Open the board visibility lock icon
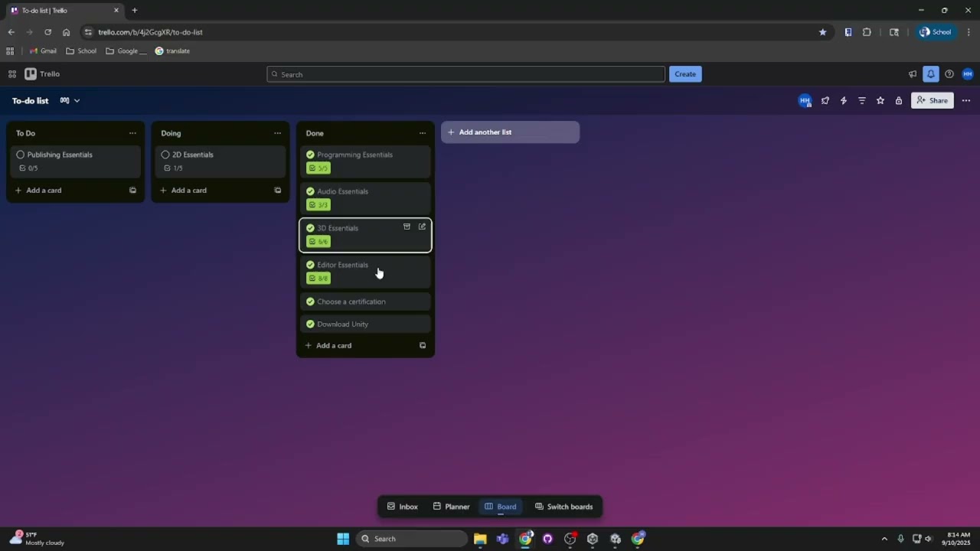The image size is (980, 551). coord(899,100)
